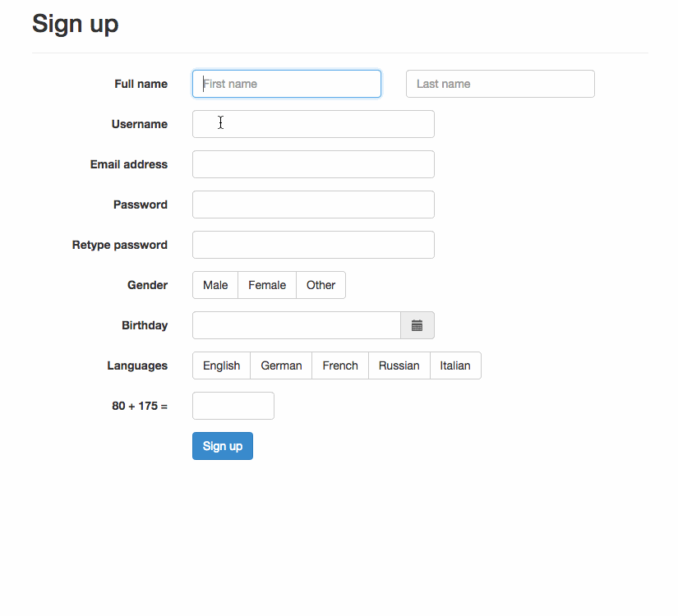This screenshot has height=616, width=678.
Task: Toggle English in the languages selector
Action: pos(220,365)
